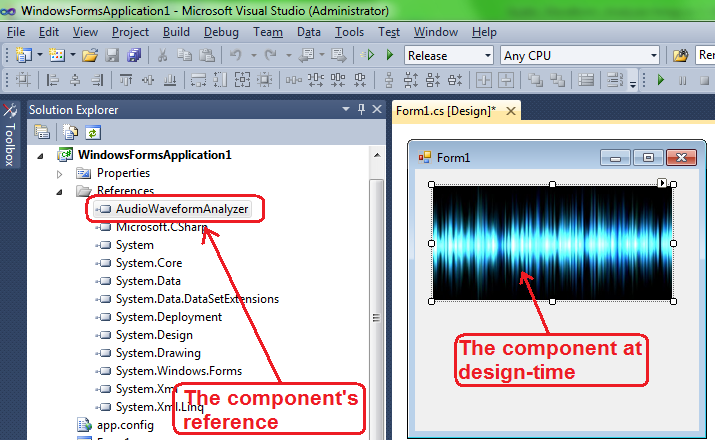Image resolution: width=715 pixels, height=440 pixels.
Task: Click the Align Lefts layout toolbar icon
Action: (50, 81)
